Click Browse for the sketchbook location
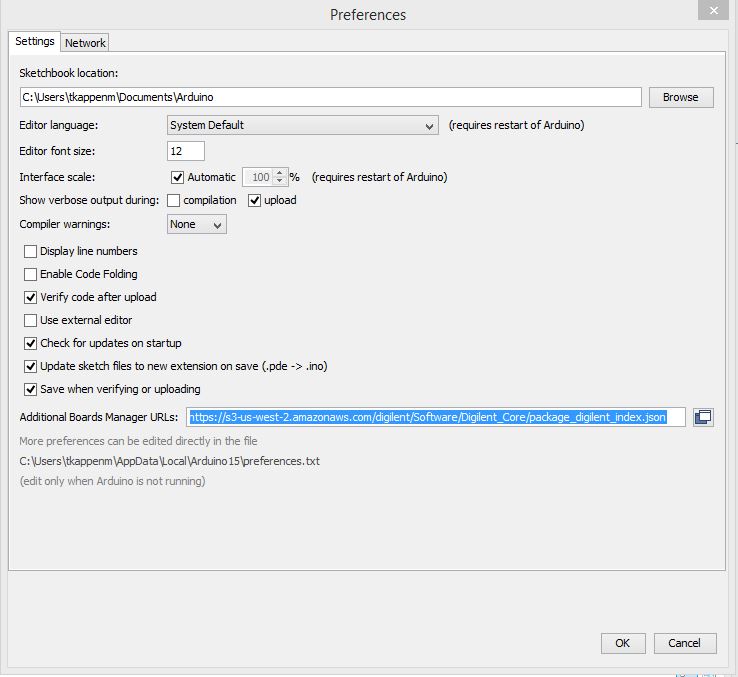Screen dimensions: 738x677 click(681, 97)
